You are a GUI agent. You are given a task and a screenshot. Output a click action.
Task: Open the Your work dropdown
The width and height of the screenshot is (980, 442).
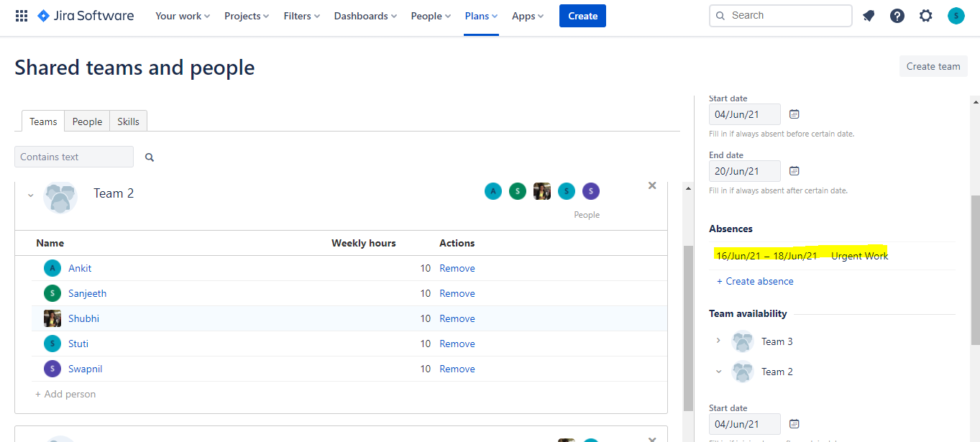[183, 16]
